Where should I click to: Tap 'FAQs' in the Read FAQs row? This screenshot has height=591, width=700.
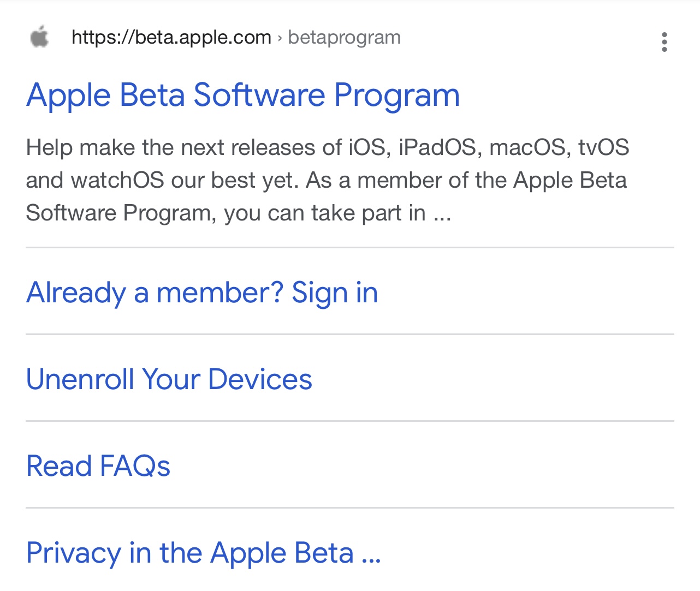pos(135,465)
